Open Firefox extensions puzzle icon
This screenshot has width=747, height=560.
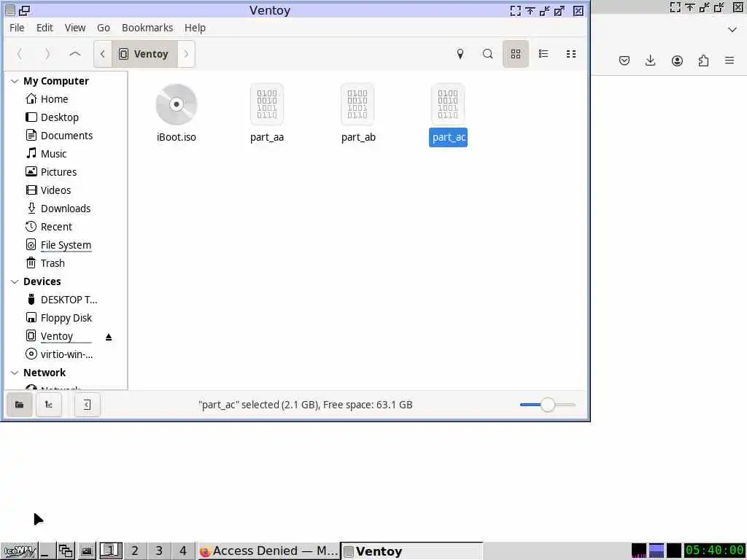(703, 61)
